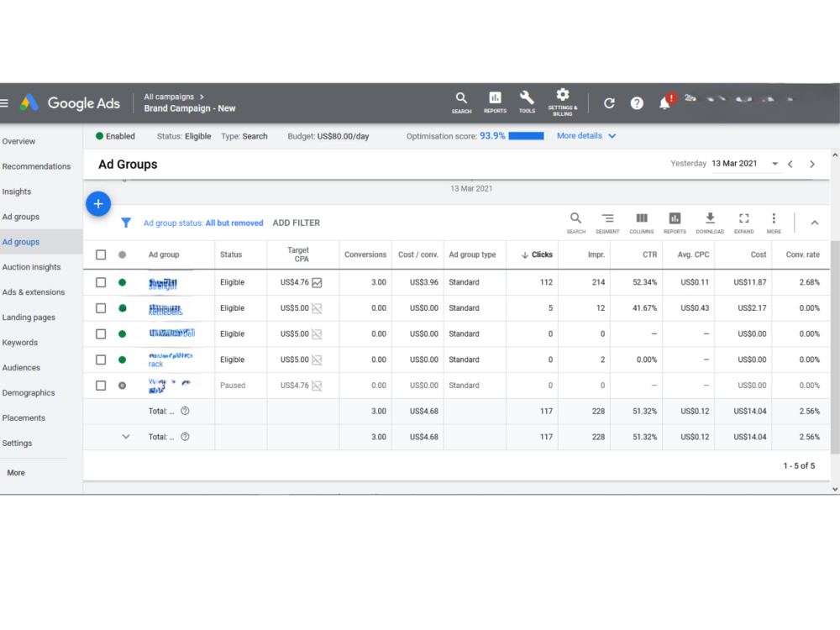840x630 pixels.
Task: Open the ad group link in the 112 clicks row
Action: pos(163,284)
